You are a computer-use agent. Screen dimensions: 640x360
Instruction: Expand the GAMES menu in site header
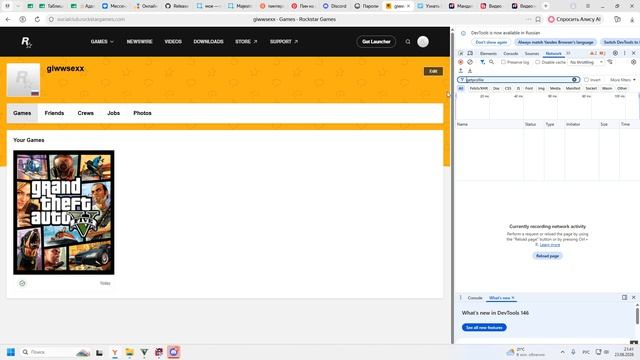(102, 42)
